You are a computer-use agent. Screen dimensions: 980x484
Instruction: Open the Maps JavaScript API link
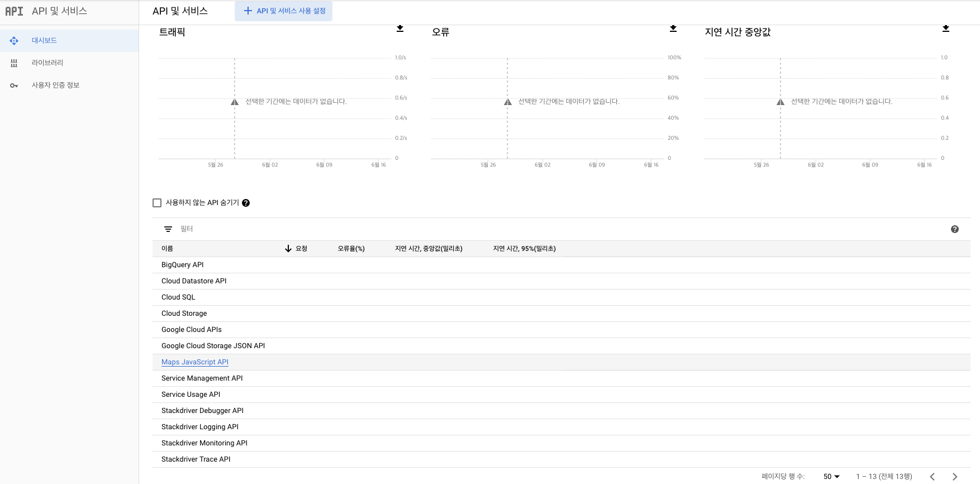point(195,362)
